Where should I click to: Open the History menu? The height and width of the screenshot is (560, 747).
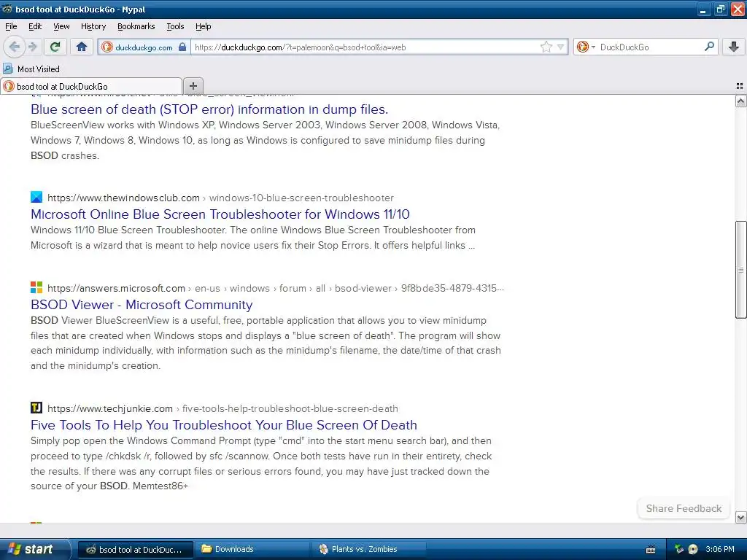click(93, 26)
